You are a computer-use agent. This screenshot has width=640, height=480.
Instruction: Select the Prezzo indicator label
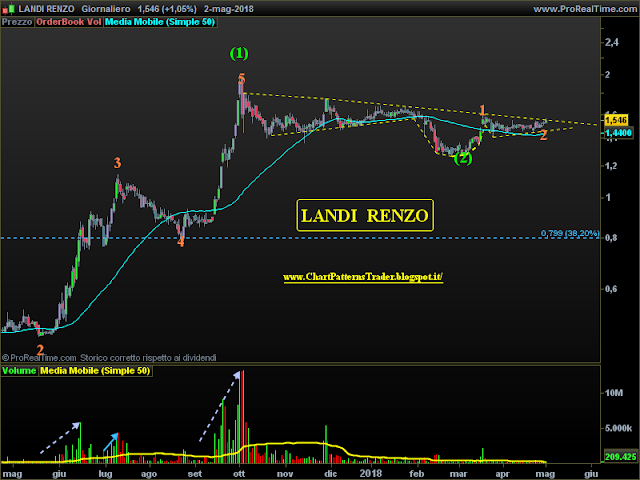17,22
